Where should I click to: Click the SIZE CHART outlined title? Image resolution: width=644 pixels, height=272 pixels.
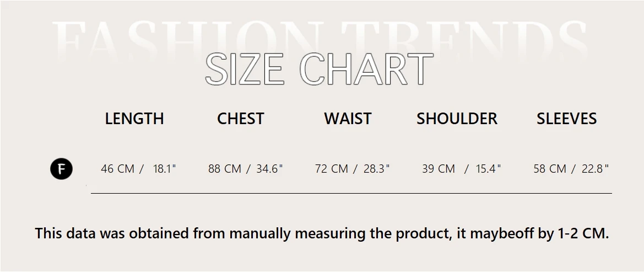point(319,70)
